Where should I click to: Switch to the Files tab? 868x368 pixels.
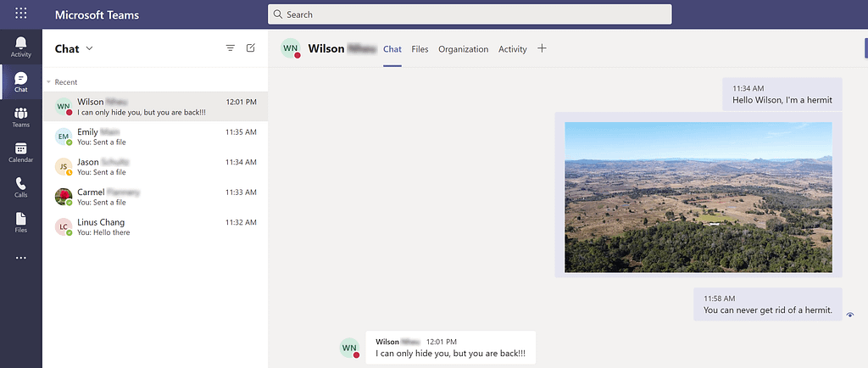coord(420,49)
